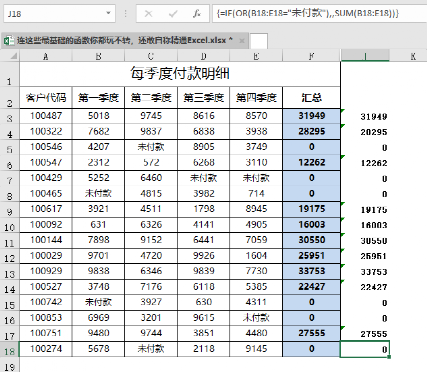Select customer code cell 100274
This screenshot has height=372, width=427.
[46, 349]
